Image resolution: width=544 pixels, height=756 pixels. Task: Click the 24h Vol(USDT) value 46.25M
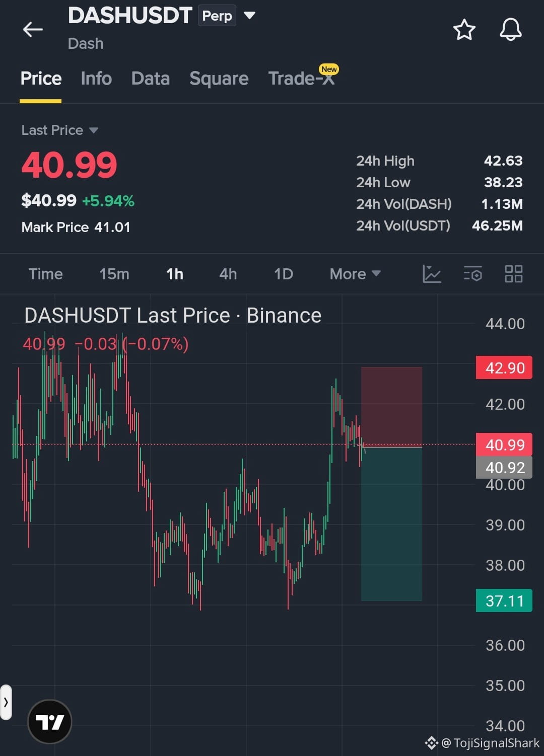pyautogui.click(x=497, y=225)
